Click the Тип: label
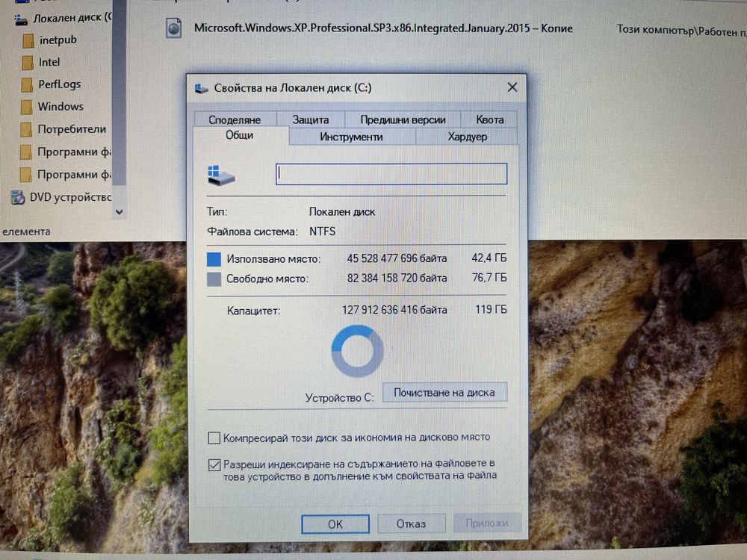Viewport: 747px width, 560px height. click(217, 212)
